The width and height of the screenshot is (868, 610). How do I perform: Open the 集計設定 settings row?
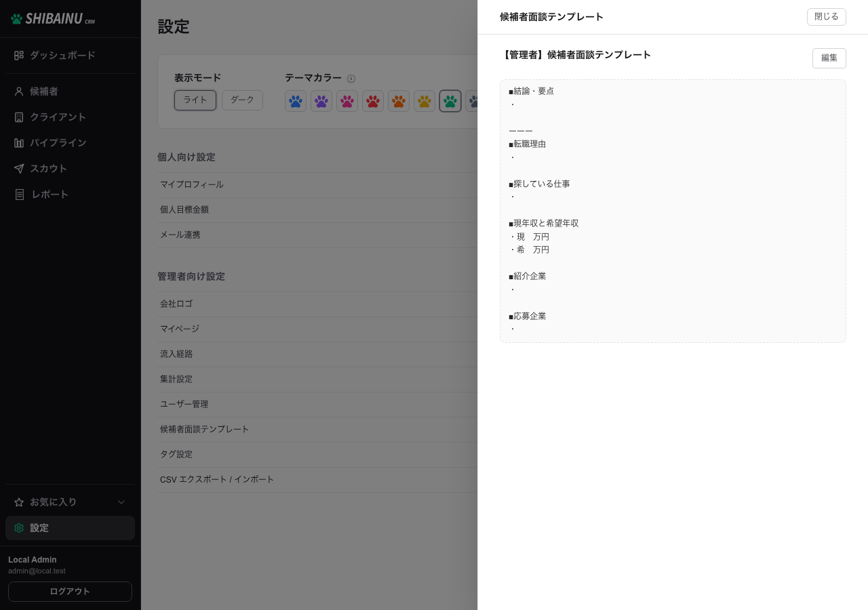pyautogui.click(x=317, y=380)
